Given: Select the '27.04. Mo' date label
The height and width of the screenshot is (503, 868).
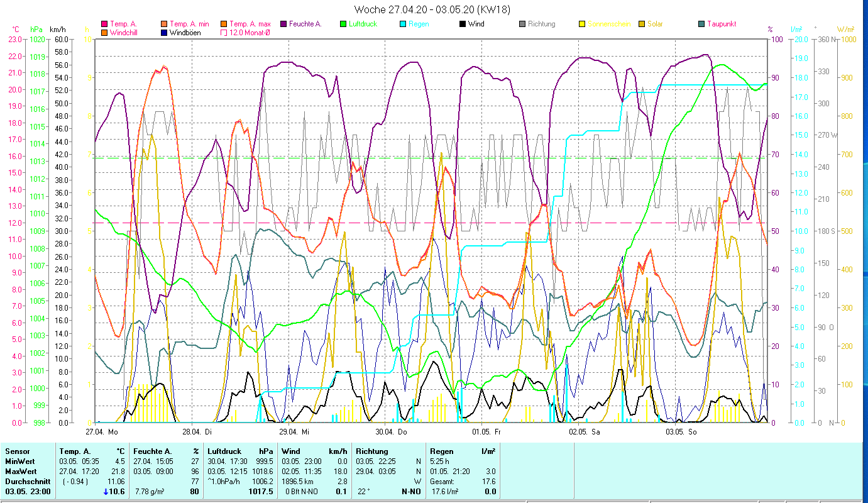Looking at the screenshot, I should point(102,432).
